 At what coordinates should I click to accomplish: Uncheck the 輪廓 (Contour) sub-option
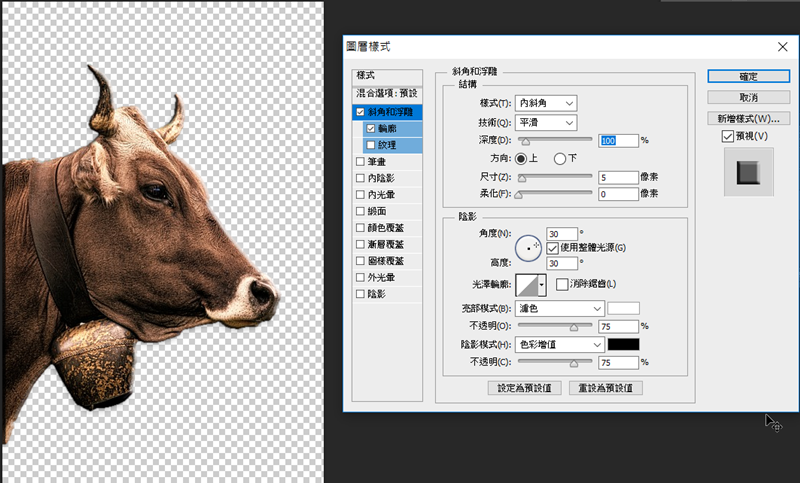click(x=371, y=129)
